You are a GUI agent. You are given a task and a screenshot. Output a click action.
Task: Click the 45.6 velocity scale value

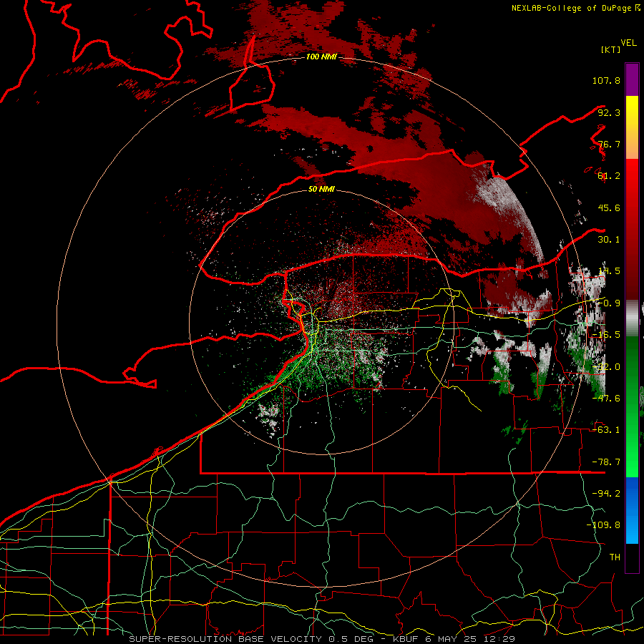(x=609, y=208)
